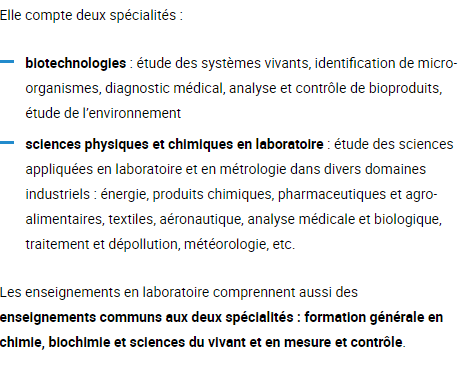Click the text étude de l'environnement
This screenshot has height=369, width=470.
[x=103, y=113]
